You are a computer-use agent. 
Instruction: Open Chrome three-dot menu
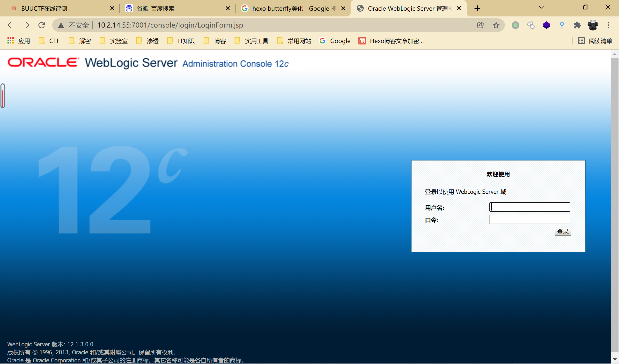(608, 25)
